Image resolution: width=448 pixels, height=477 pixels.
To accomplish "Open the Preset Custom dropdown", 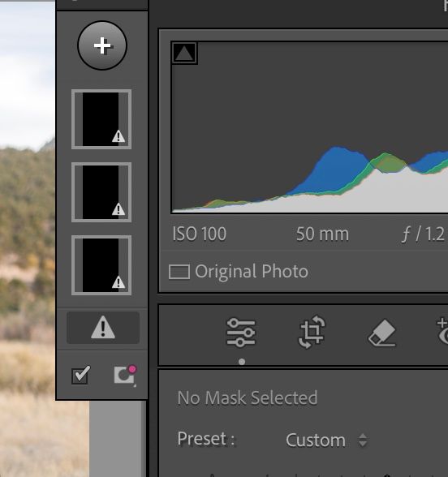I will tap(326, 440).
